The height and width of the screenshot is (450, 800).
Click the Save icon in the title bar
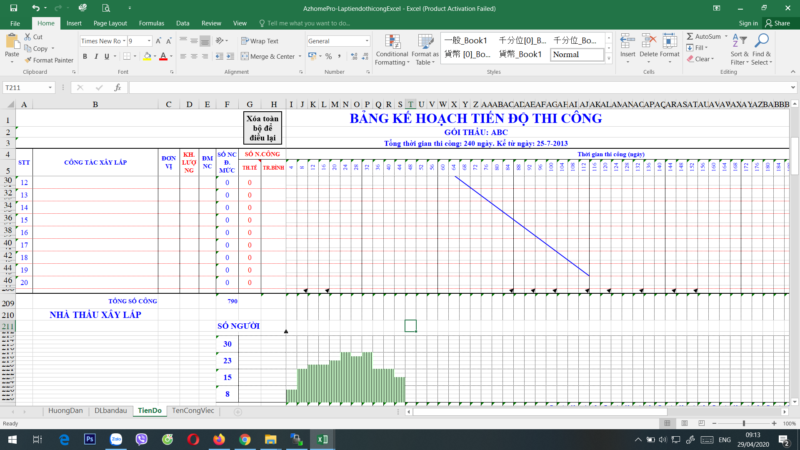pyautogui.click(x=13, y=8)
